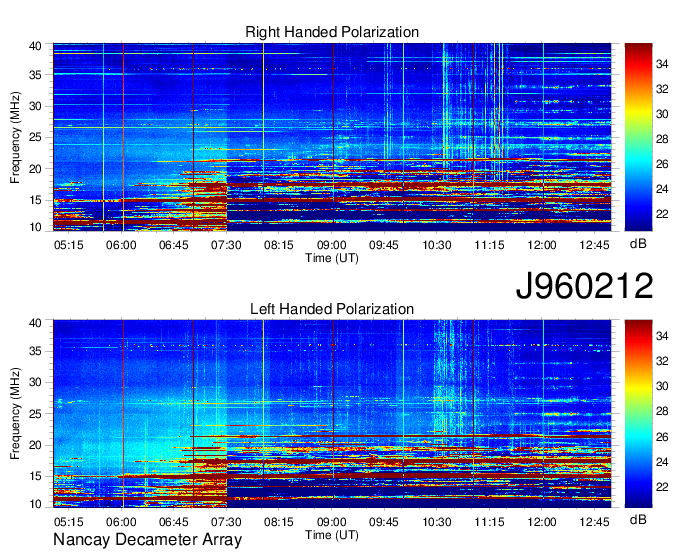Click the 22 dB tick on the upper color bar

662,214
